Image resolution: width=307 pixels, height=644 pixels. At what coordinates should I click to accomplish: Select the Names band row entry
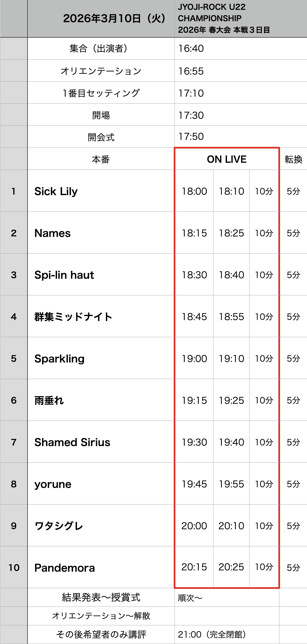53,233
